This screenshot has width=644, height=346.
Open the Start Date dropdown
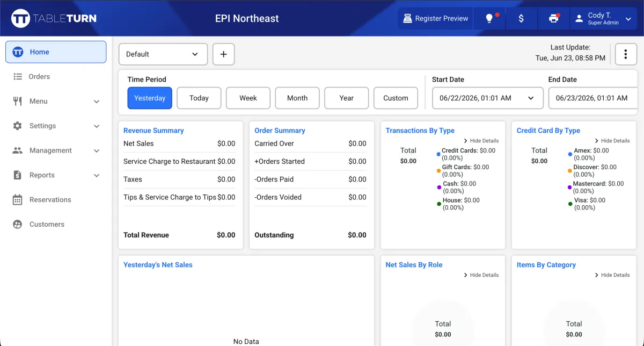(488, 98)
